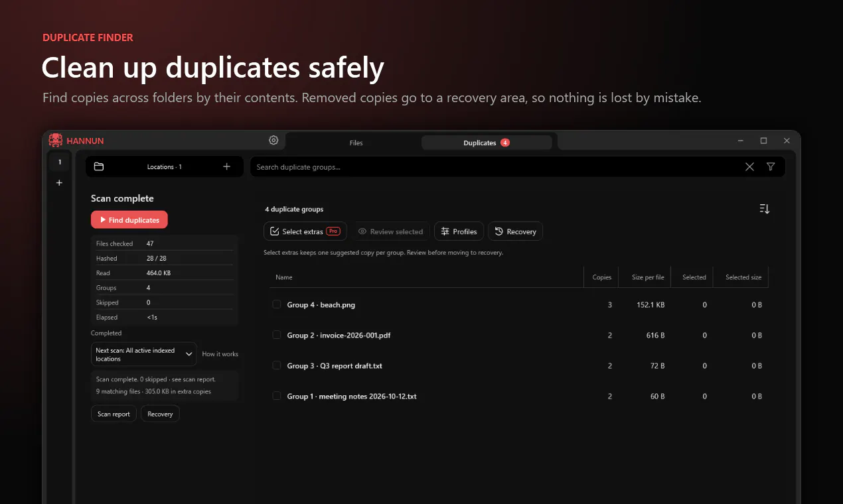Open Group 4 · beach.png row name

point(321,305)
